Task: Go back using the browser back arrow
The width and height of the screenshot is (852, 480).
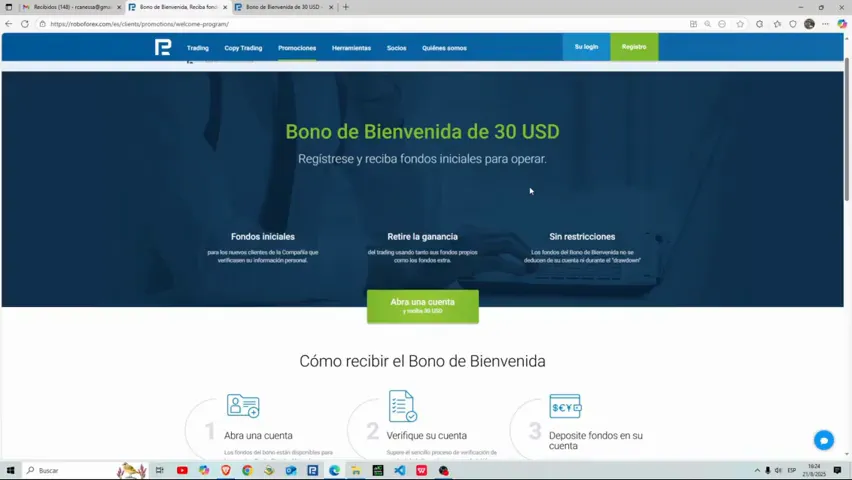Action: [x=9, y=24]
